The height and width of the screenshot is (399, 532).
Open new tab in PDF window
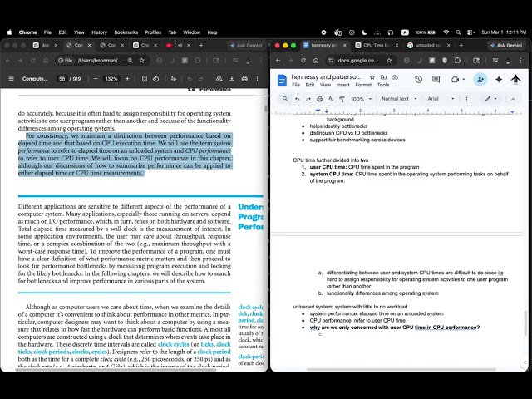coord(201,45)
